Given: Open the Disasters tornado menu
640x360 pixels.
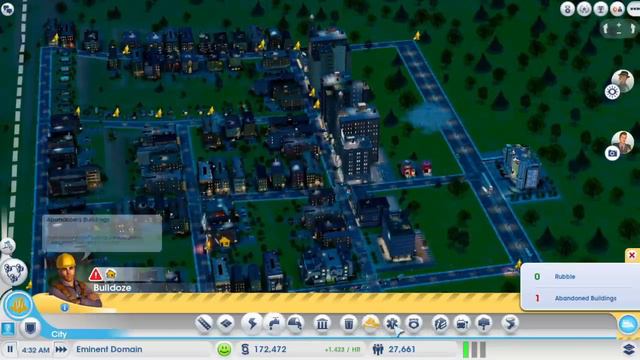Looking at the screenshot, I should coord(510,324).
